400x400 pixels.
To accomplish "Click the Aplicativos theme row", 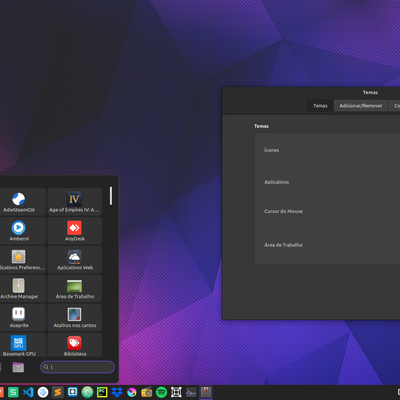I will pyautogui.click(x=327, y=182).
